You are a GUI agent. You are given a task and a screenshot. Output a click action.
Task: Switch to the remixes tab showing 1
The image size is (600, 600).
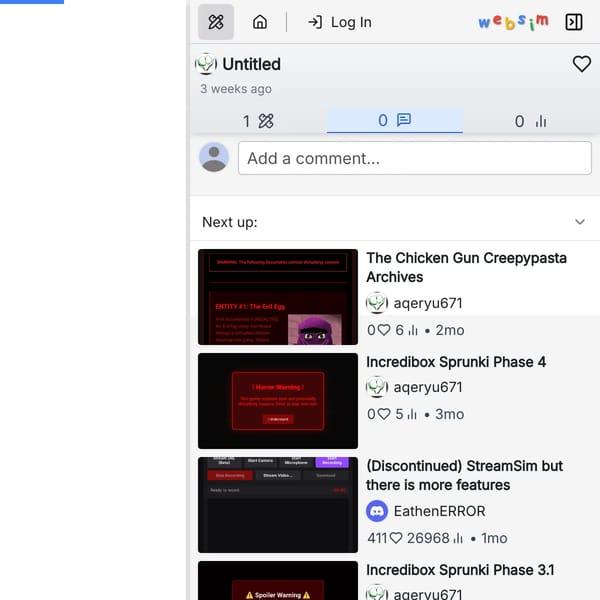(258, 121)
